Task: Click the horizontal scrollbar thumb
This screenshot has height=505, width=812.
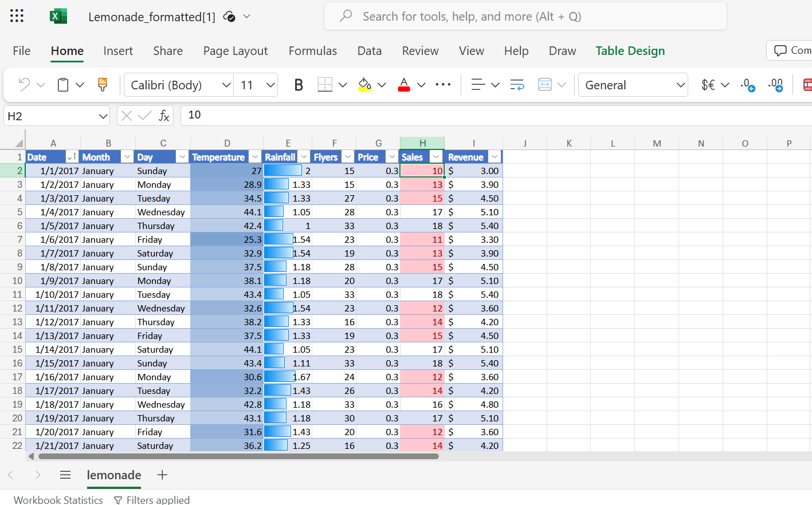Action: (238, 456)
